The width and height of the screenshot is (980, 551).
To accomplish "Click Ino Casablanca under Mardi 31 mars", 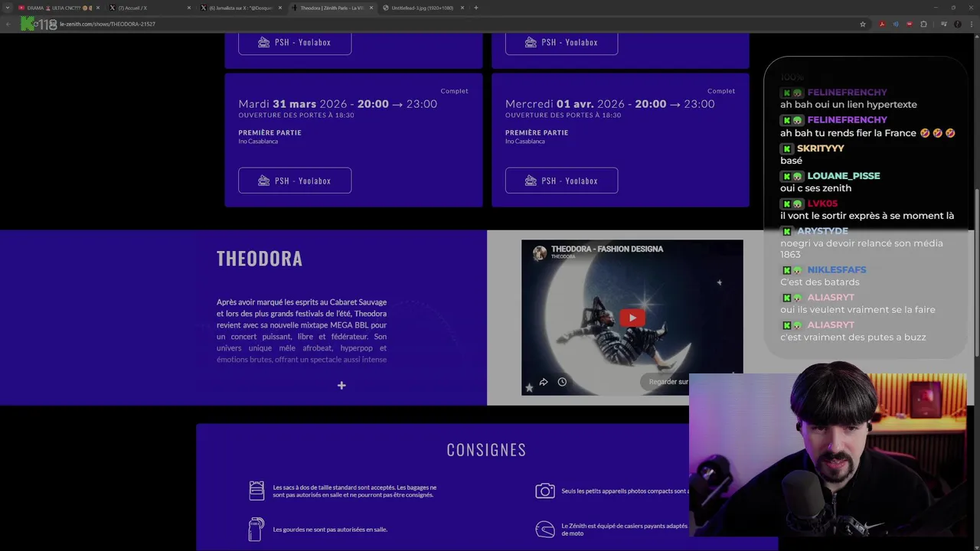I will [258, 142].
